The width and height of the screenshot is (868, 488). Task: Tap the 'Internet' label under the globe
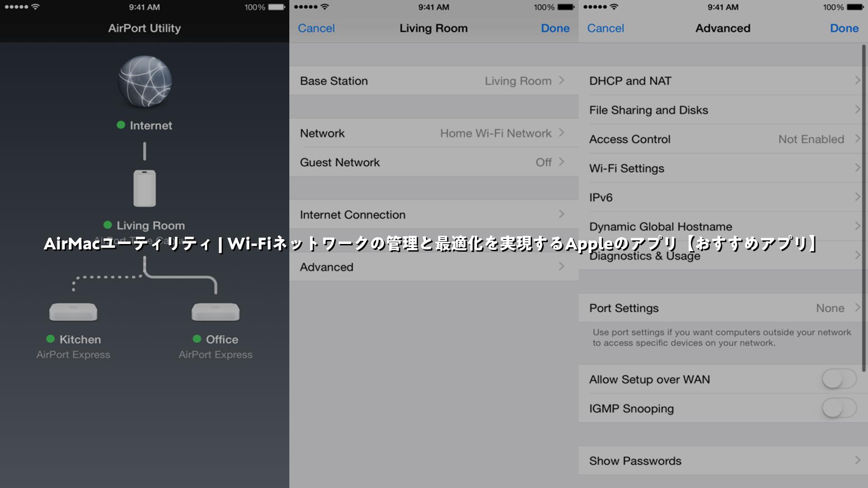pyautogui.click(x=151, y=126)
